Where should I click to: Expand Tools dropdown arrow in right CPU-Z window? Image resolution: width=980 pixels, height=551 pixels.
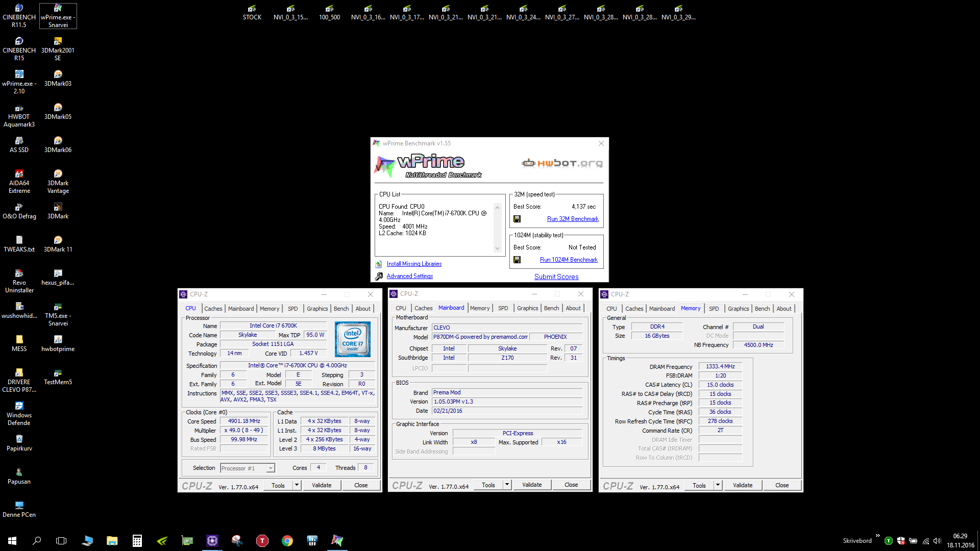pos(718,485)
